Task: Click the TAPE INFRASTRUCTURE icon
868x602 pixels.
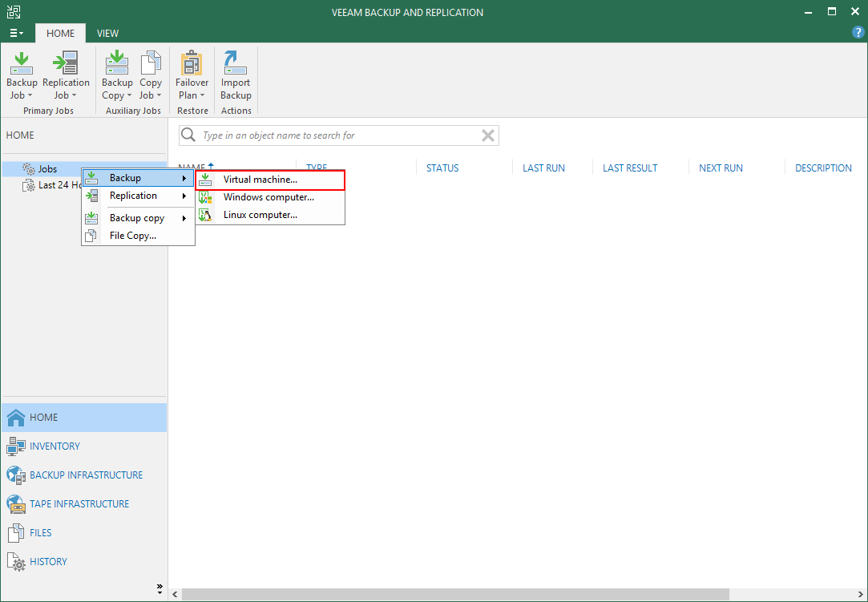Action: point(16,504)
